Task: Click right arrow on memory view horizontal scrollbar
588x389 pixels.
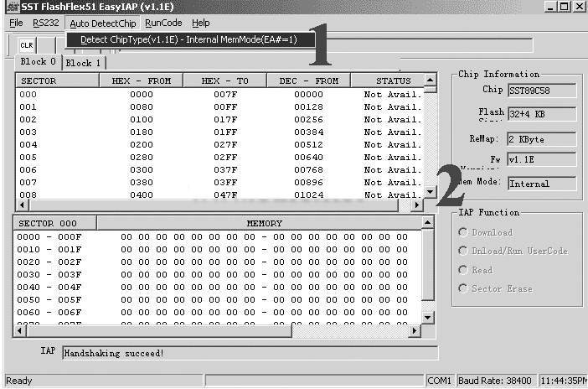Action: tap(415, 330)
